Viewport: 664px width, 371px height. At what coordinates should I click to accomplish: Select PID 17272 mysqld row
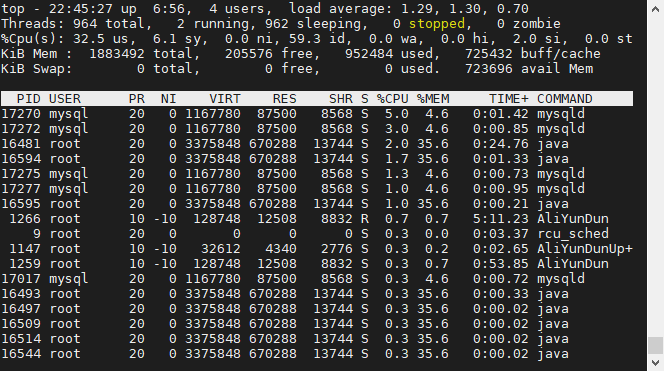(x=317, y=129)
